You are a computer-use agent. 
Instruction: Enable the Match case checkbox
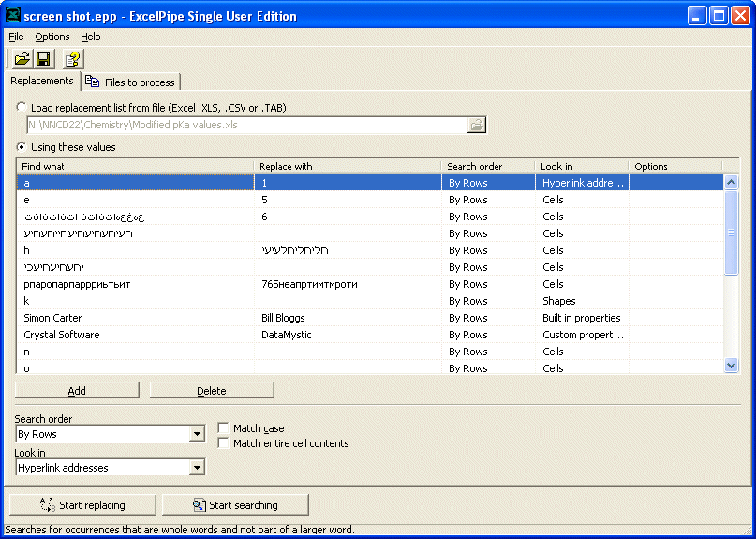coord(223,428)
